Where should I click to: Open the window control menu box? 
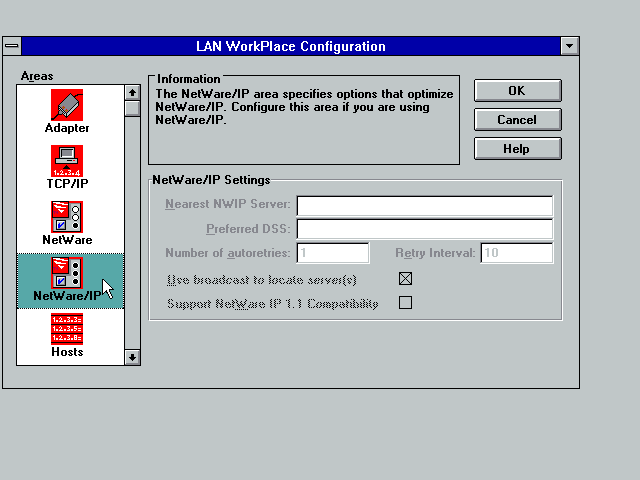[x=12, y=46]
